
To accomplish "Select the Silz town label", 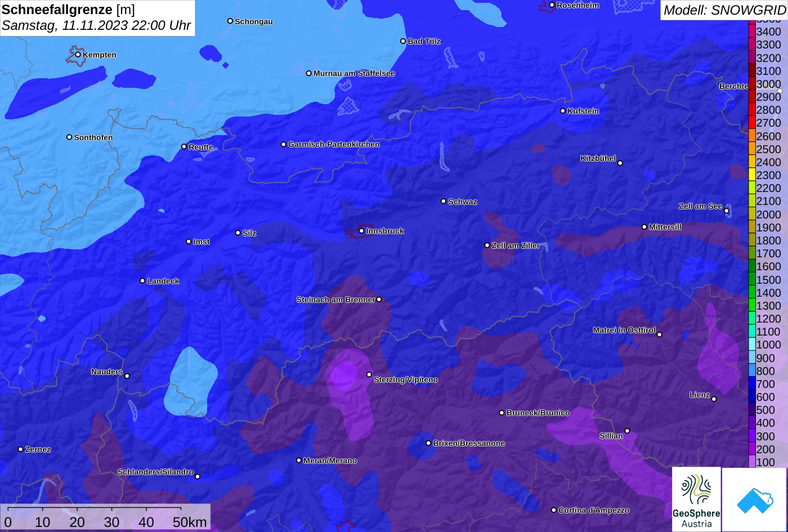I will point(249,233).
